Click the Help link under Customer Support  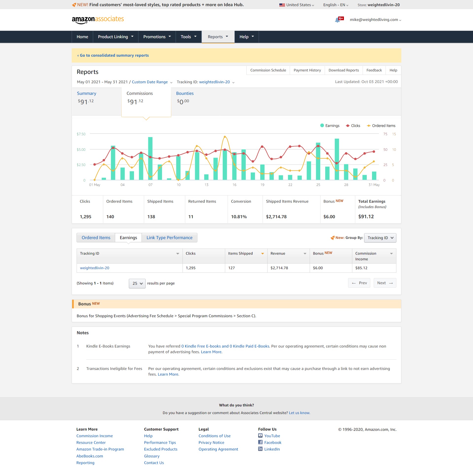point(148,436)
